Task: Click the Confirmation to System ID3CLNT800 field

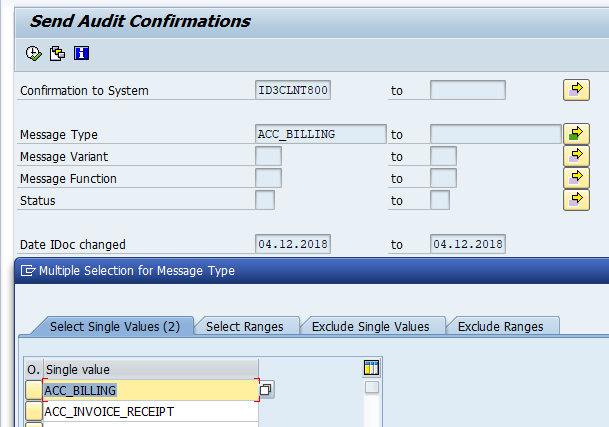Action: 293,90
